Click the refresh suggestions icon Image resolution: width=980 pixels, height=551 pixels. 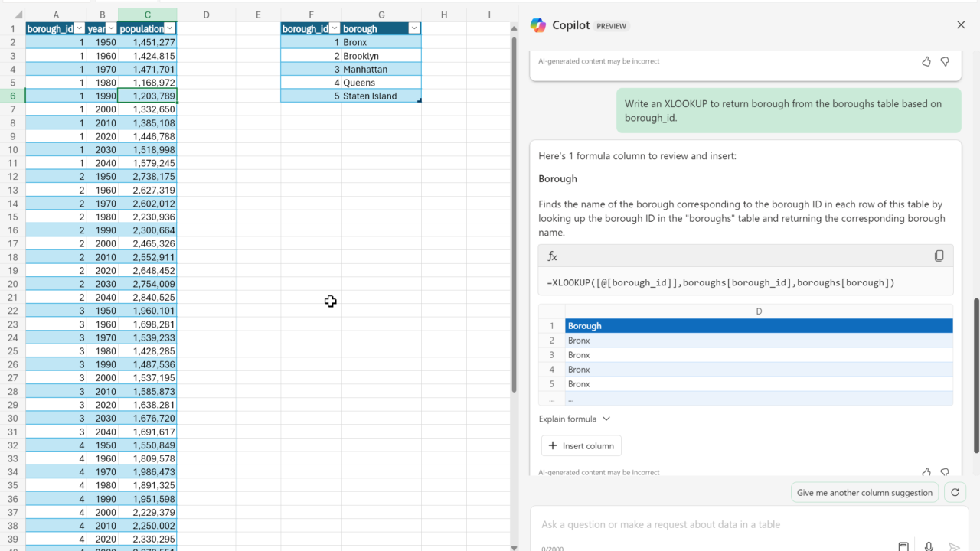955,493
